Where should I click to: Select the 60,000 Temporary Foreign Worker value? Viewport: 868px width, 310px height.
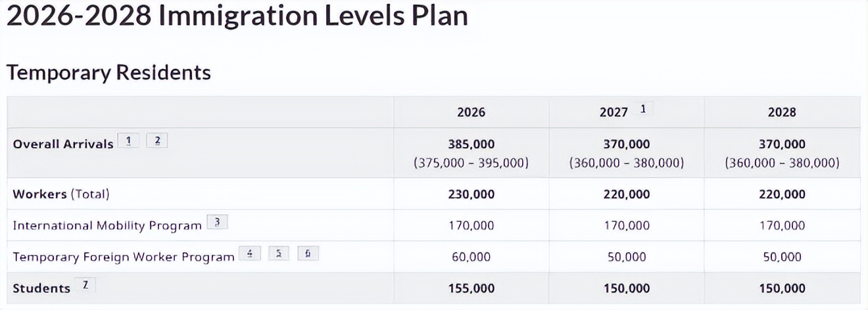[x=471, y=257]
